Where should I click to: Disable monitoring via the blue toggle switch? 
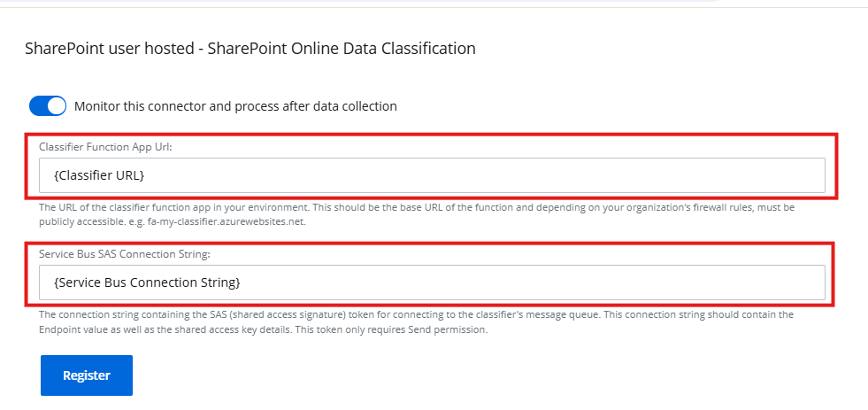pos(48,106)
